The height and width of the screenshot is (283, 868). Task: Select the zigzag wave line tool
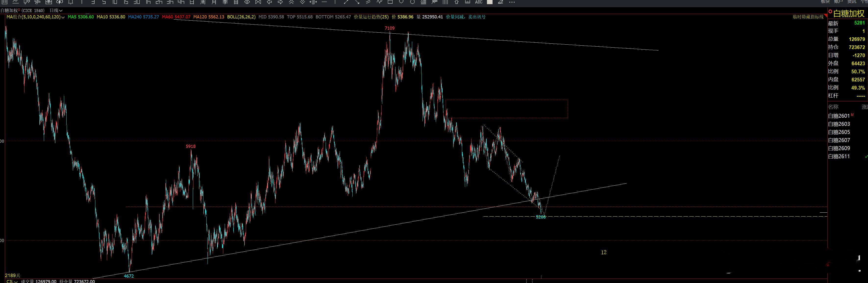click(379, 2)
